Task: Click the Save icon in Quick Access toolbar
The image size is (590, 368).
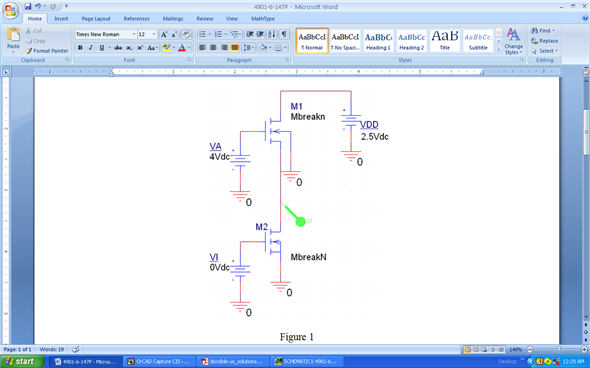Action: (28, 6)
